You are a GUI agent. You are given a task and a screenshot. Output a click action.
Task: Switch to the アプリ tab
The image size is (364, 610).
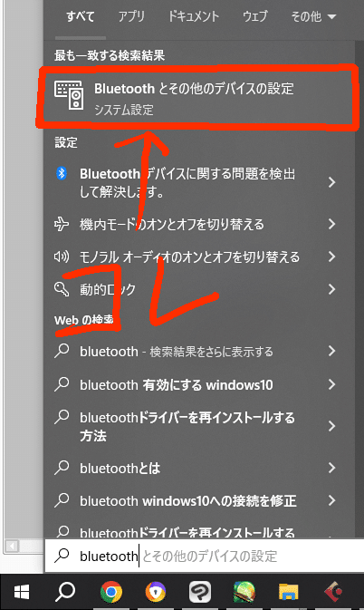point(131,16)
